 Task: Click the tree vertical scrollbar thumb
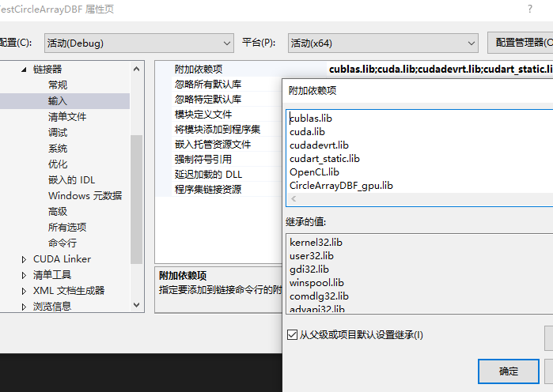click(x=137, y=199)
